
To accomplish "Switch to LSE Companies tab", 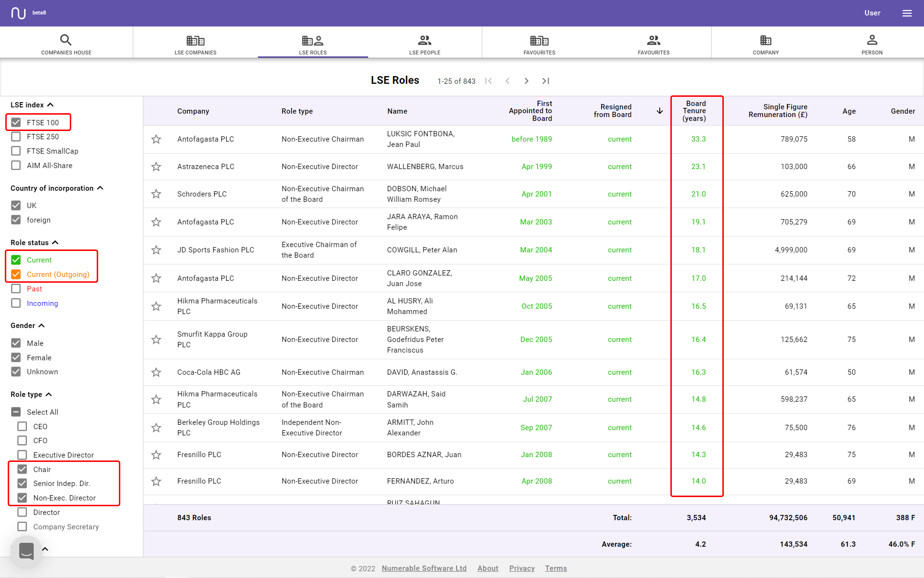I will point(195,43).
